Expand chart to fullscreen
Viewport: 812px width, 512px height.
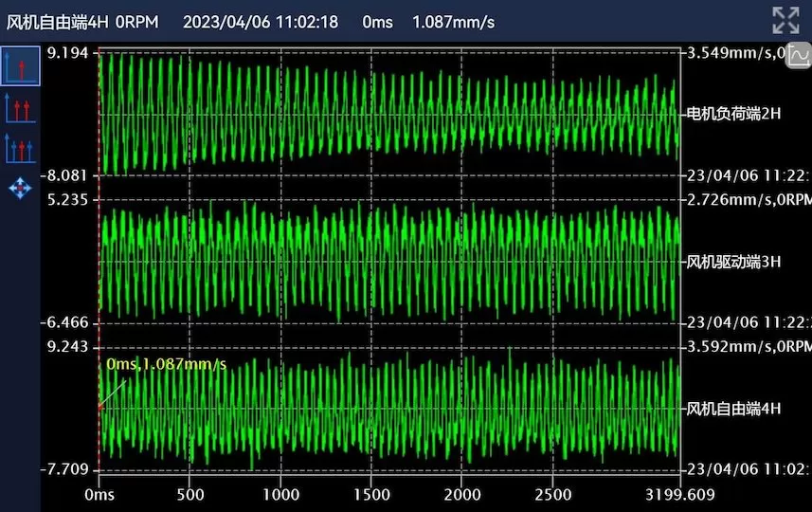tap(785, 21)
